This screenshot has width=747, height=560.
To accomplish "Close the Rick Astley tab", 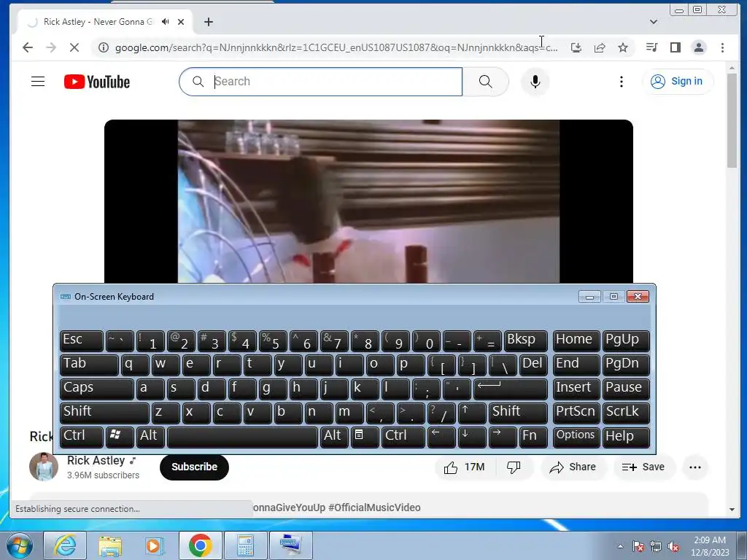I will tap(181, 21).
